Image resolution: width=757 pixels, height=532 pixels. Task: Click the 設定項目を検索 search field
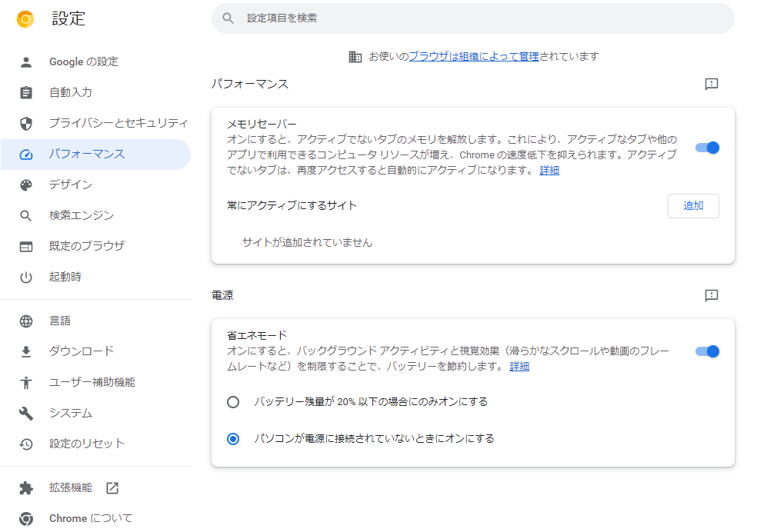pyautogui.click(x=473, y=18)
